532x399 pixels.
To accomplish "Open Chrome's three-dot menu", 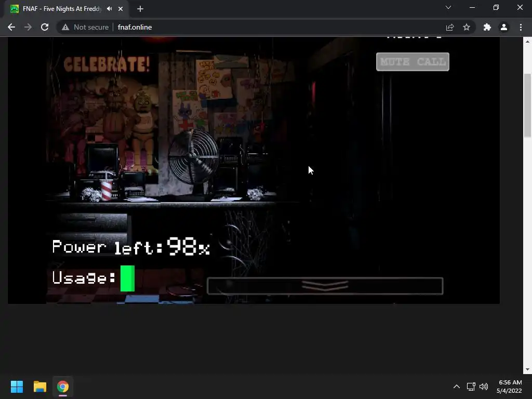I will tap(521, 27).
